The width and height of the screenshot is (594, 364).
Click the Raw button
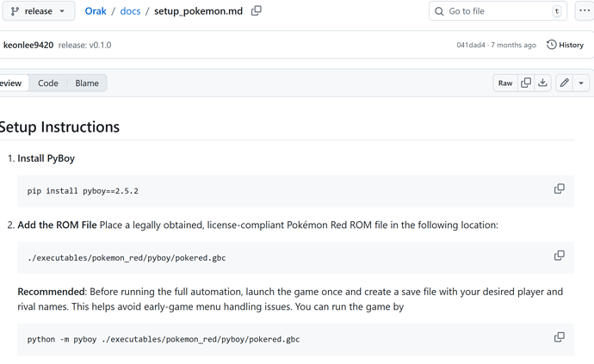pyautogui.click(x=505, y=83)
